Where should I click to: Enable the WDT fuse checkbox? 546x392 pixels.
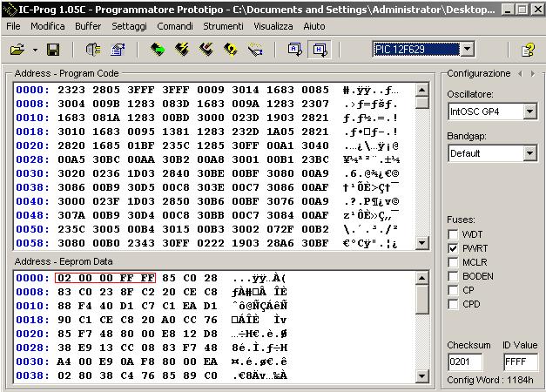pyautogui.click(x=453, y=234)
